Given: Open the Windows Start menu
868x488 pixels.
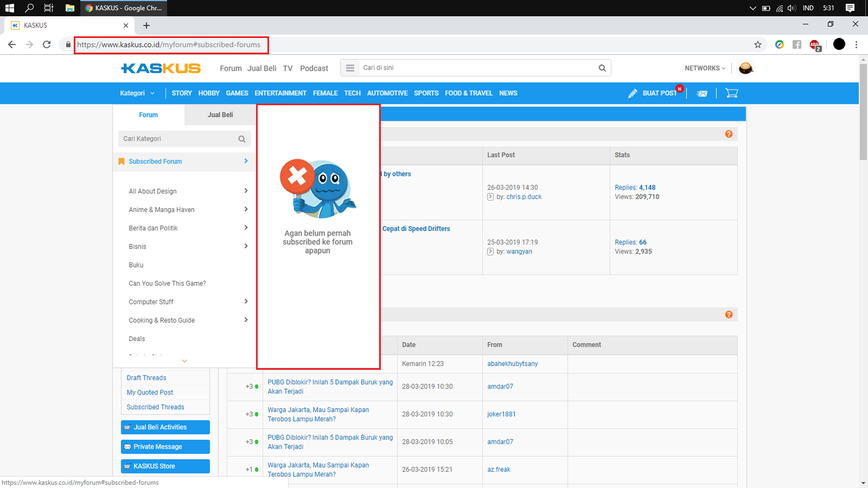Looking at the screenshot, I should click(9, 8).
